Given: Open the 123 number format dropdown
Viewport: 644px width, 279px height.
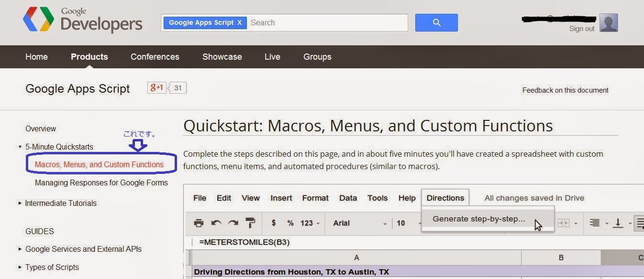Looking at the screenshot, I should point(310,223).
